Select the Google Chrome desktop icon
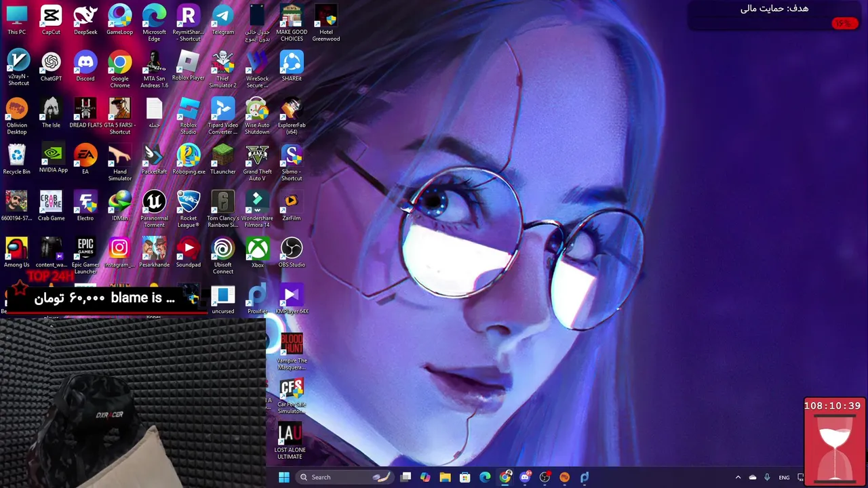The width and height of the screenshot is (868, 488). [120, 69]
